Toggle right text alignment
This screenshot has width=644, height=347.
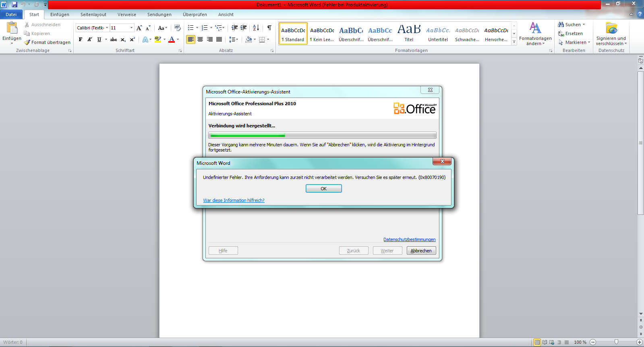(209, 39)
